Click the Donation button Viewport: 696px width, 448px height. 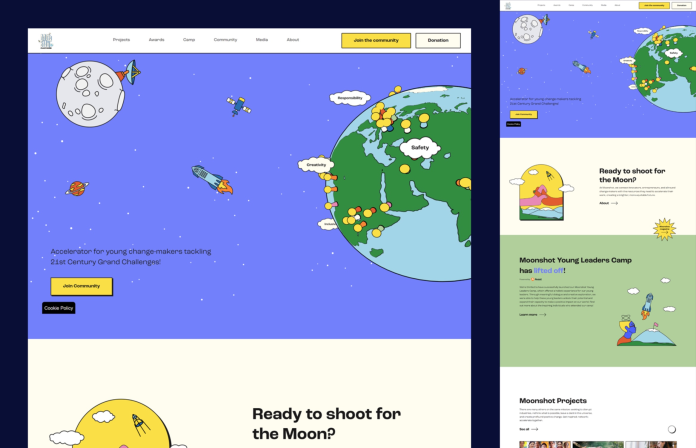click(438, 40)
